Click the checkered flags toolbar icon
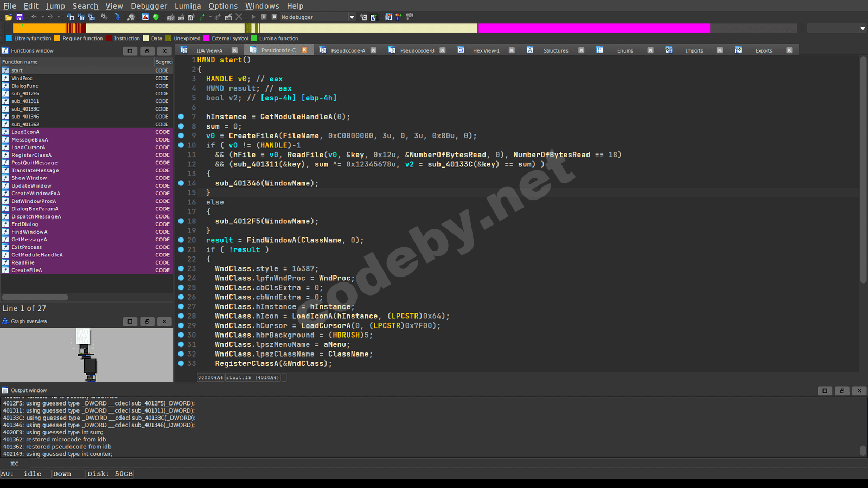This screenshot has width=868, height=488. [x=410, y=16]
